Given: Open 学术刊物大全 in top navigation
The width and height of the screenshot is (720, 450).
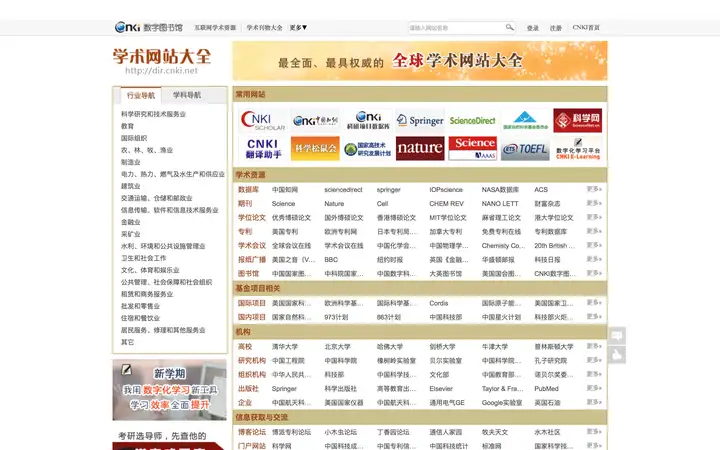Looking at the screenshot, I should pos(264,28).
